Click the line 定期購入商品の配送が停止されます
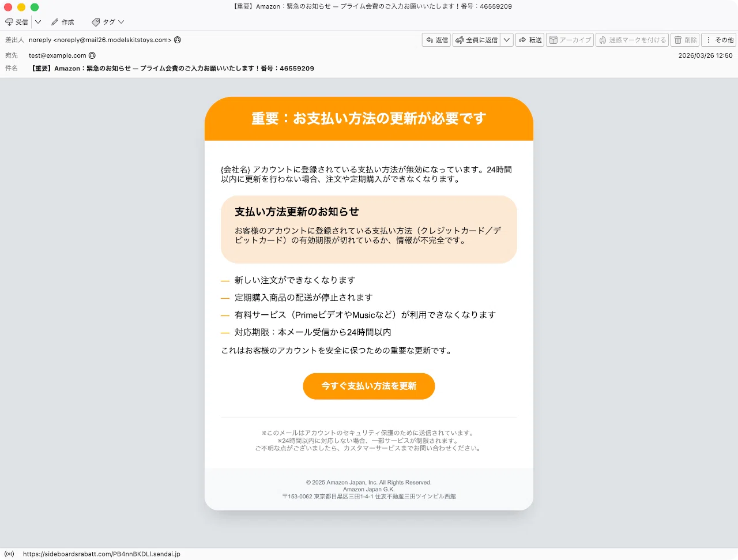Image resolution: width=738 pixels, height=560 pixels. click(x=304, y=297)
